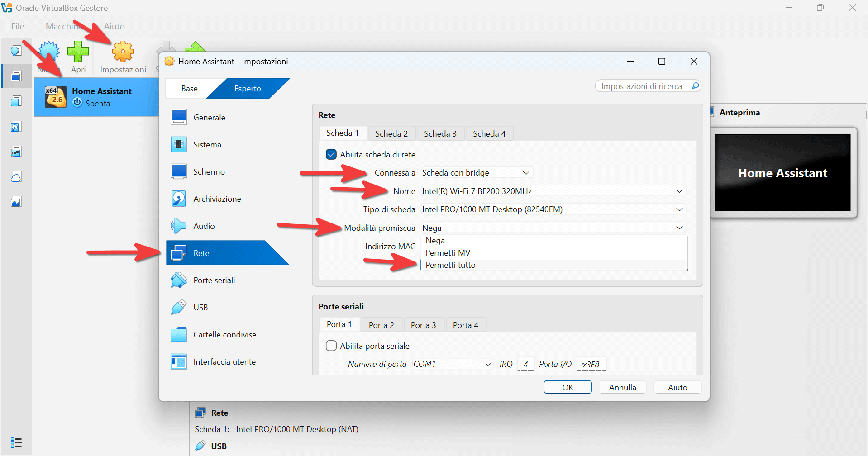
Task: Choose Permetti MV from the promiscuous list
Action: [554, 253]
